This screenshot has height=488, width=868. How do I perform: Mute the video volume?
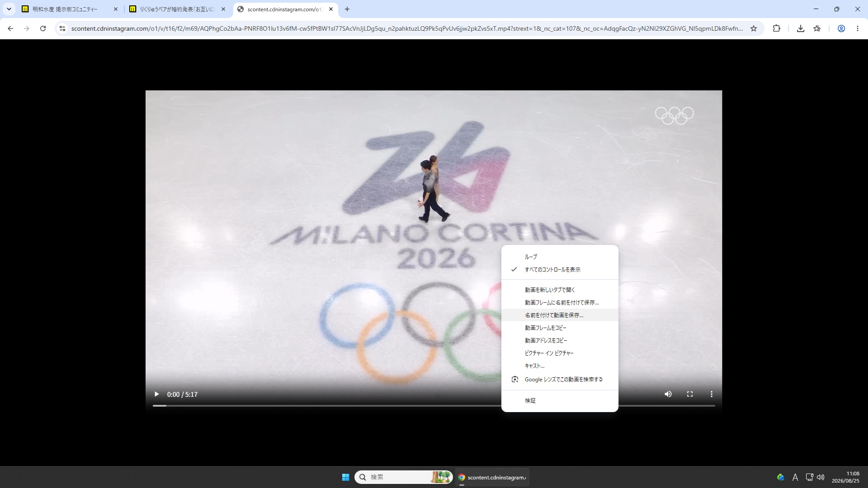[x=668, y=394]
